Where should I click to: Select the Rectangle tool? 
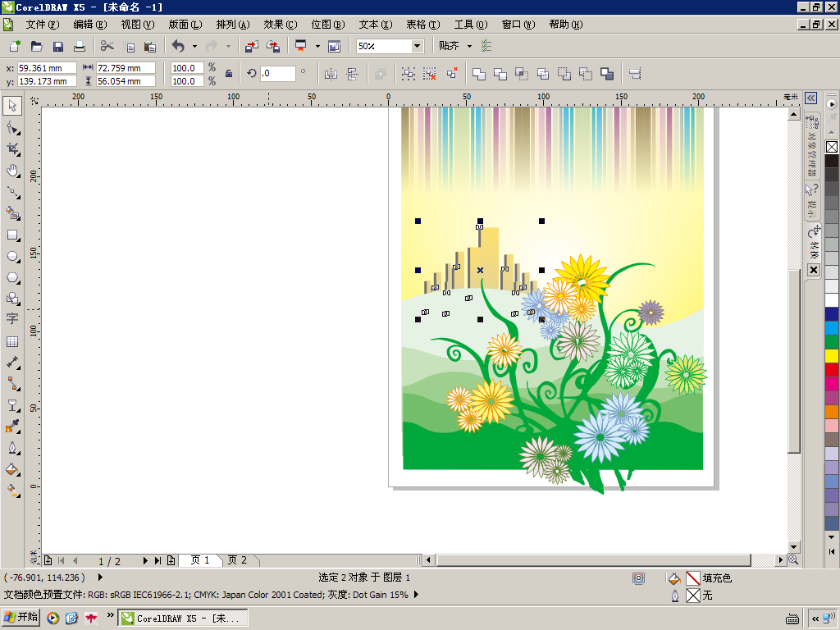(x=12, y=235)
